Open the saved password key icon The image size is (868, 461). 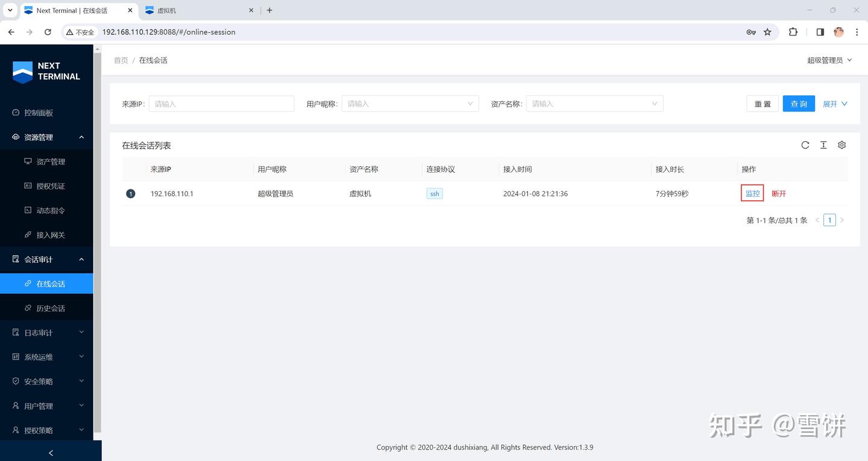pos(751,32)
